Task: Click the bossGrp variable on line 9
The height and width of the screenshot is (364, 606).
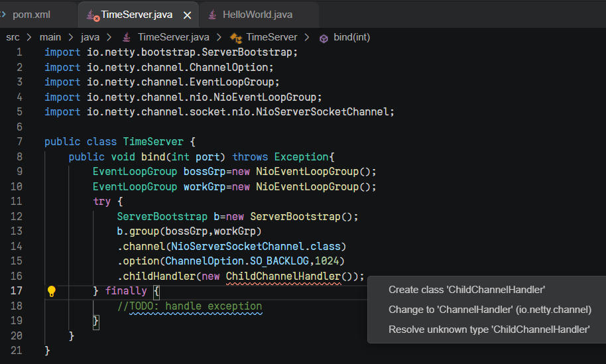Action: click(x=204, y=172)
